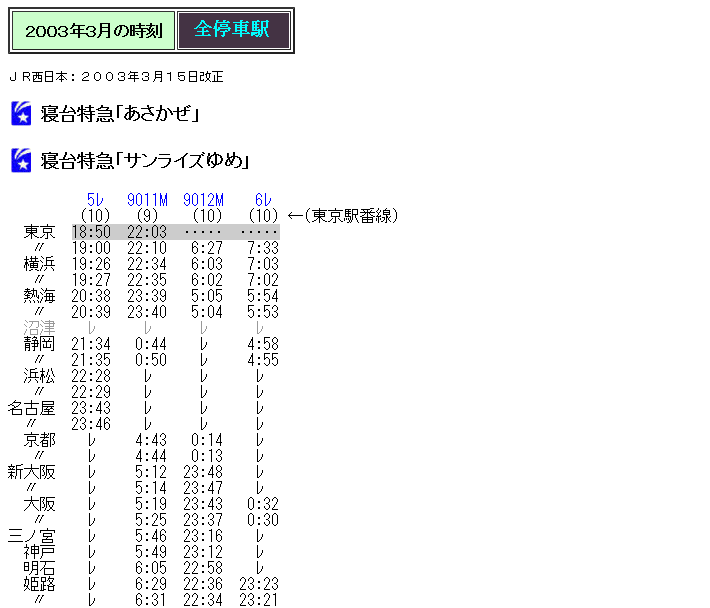The height and width of the screenshot is (608, 710).
Task: Click the 6:29 Himeji time
Action: click(151, 584)
